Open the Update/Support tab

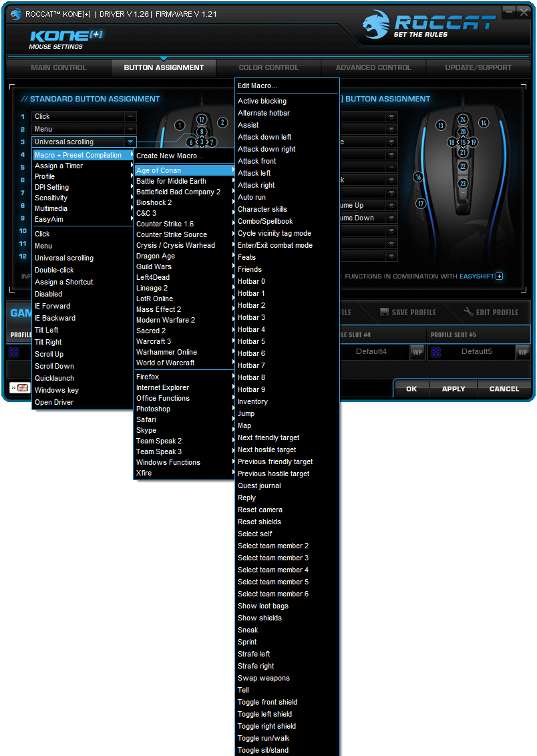coord(478,67)
